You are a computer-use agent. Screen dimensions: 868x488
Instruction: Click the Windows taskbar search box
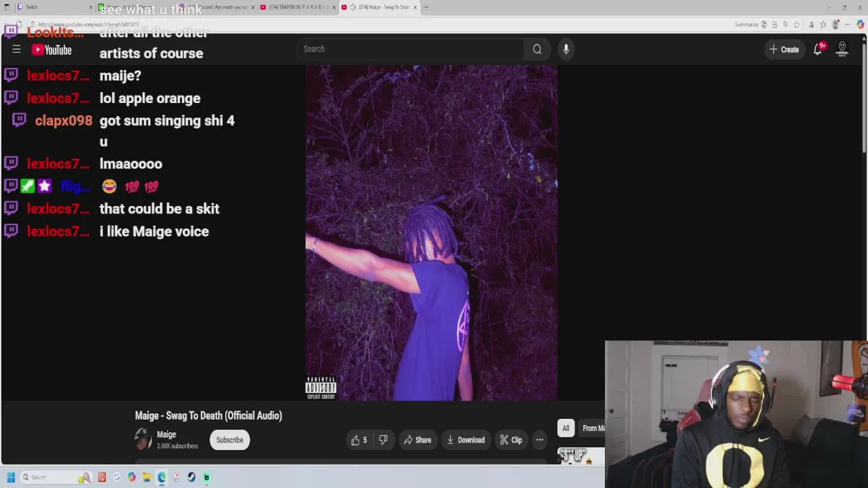click(56, 477)
